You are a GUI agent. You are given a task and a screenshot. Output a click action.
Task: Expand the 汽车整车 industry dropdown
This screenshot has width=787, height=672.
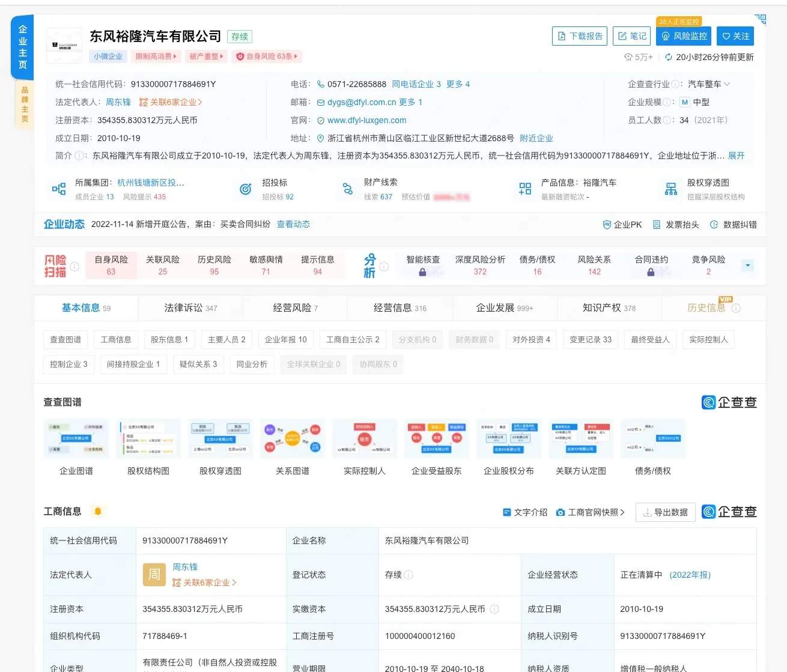(709, 84)
